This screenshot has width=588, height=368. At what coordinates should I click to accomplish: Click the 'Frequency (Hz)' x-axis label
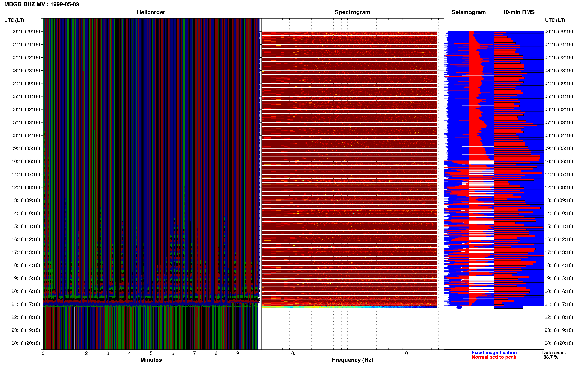(352, 360)
